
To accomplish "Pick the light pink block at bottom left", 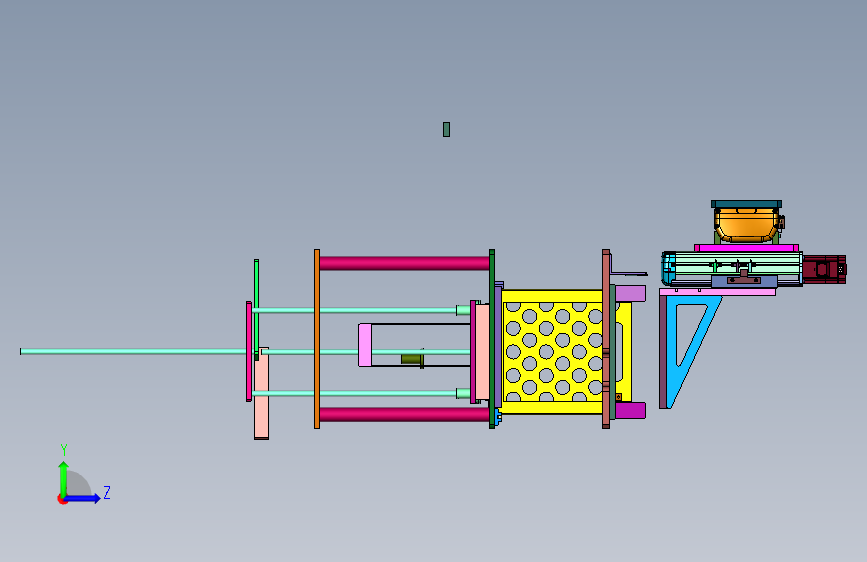I will point(262,394).
